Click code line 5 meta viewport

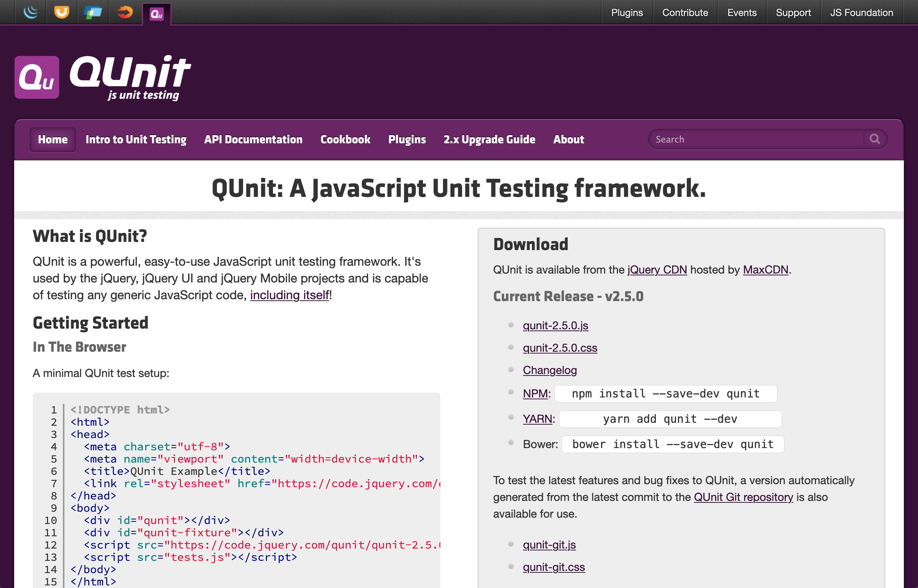point(254,459)
